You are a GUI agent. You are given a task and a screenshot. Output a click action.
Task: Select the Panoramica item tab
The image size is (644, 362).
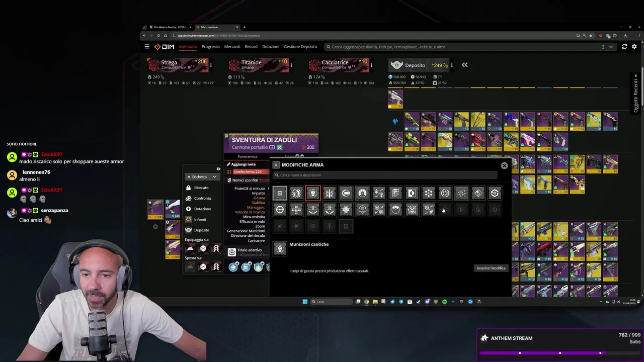[x=247, y=156]
